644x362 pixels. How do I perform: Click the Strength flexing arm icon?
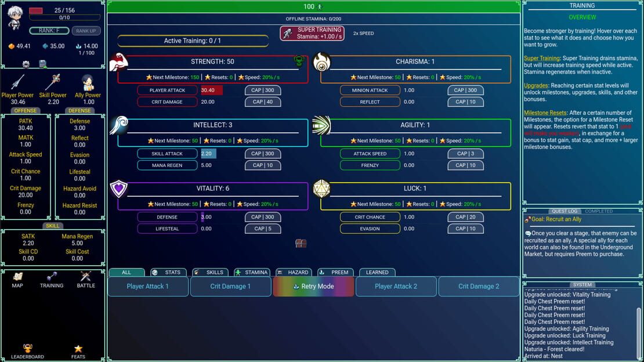119,63
